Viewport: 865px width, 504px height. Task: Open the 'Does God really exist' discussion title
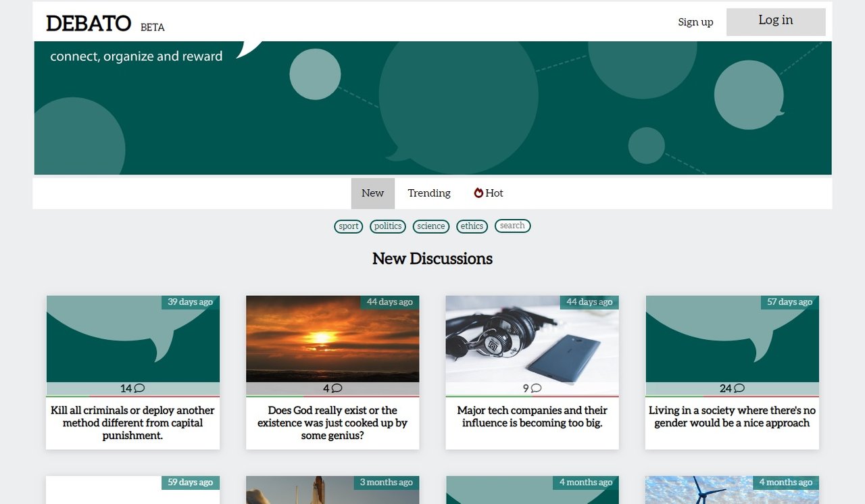tap(332, 423)
